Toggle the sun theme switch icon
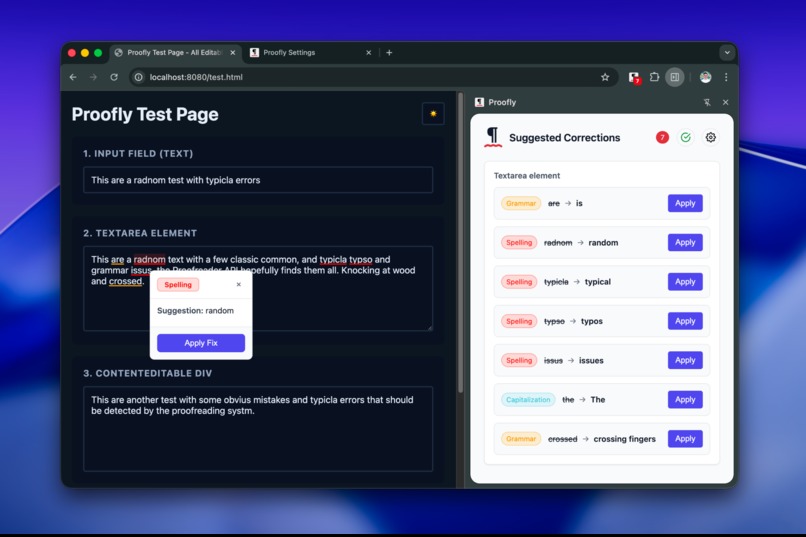The width and height of the screenshot is (806, 537). point(433,114)
